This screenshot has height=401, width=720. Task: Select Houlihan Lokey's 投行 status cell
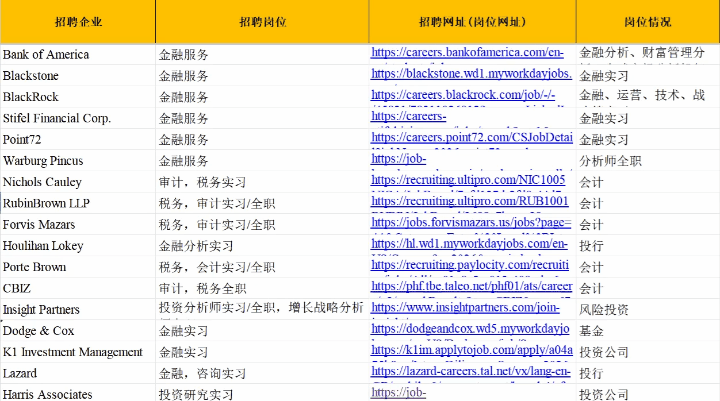tap(648, 246)
